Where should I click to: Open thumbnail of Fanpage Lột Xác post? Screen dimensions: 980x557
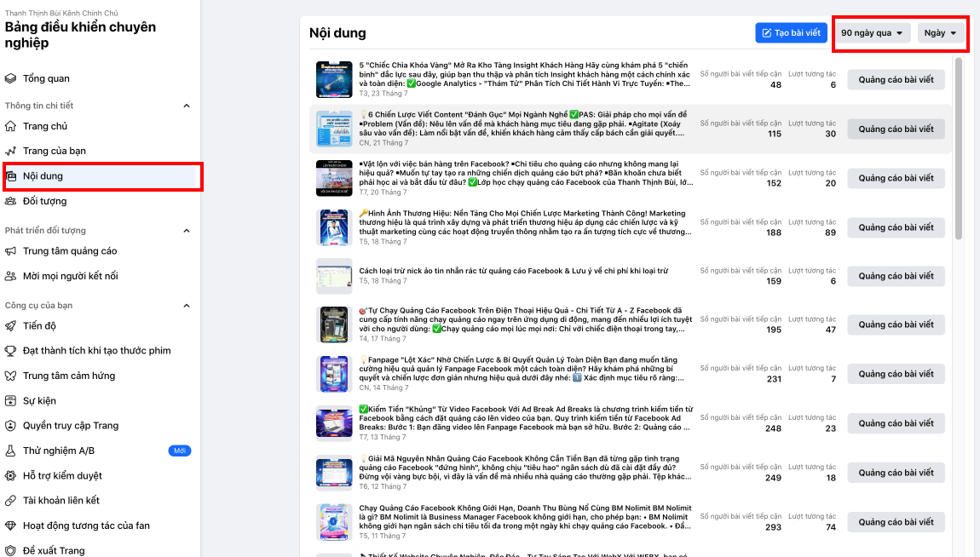coord(334,373)
